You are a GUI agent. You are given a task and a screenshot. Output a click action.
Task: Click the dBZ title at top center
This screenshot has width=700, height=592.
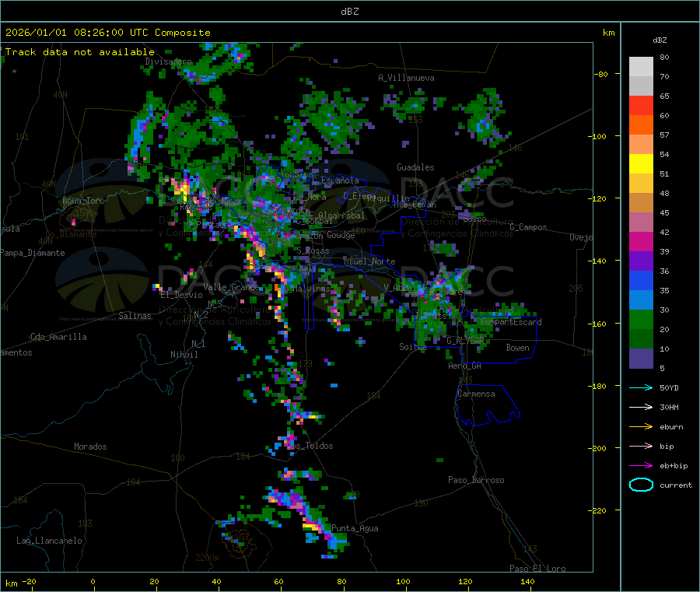tap(349, 12)
